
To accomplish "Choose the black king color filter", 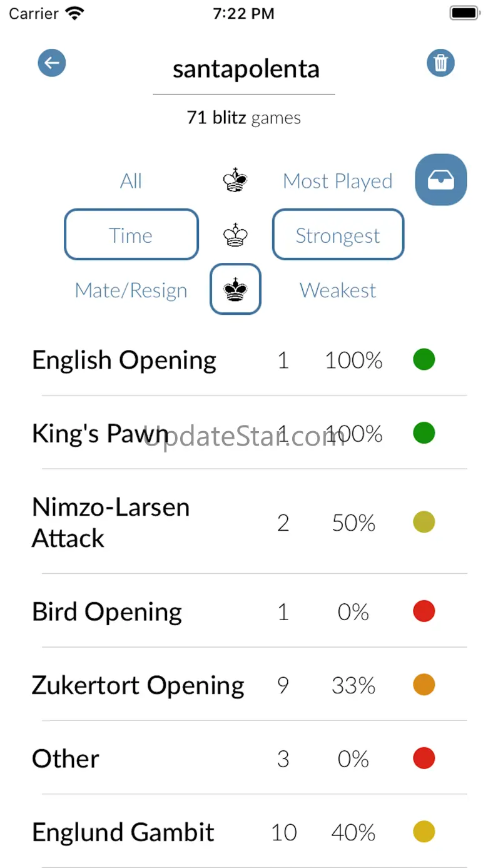I will [x=235, y=289].
